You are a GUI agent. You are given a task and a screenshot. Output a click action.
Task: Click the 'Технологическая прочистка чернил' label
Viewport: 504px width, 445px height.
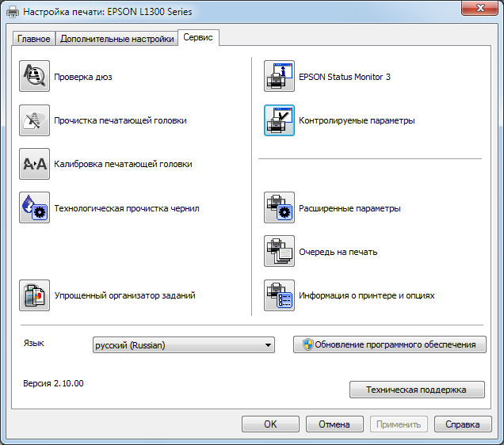pos(127,208)
